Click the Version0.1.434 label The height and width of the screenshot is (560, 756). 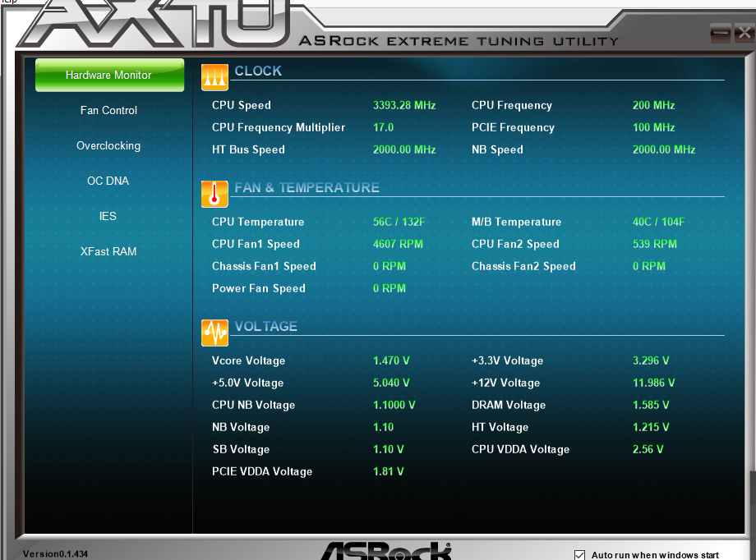55,553
